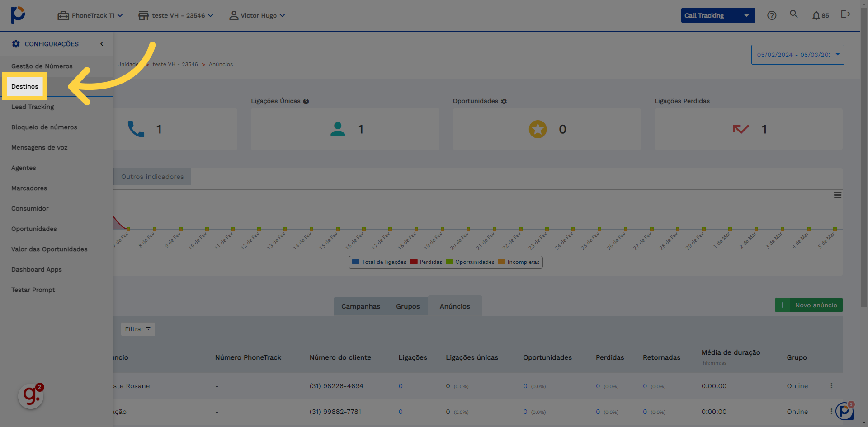Click Ligações count link for teste Rosane
868x427 pixels.
click(401, 386)
